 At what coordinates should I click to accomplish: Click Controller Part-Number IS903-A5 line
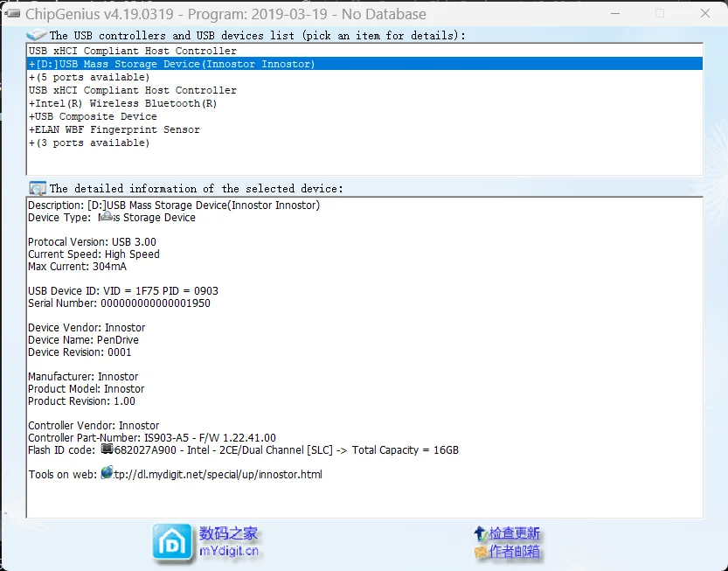152,438
